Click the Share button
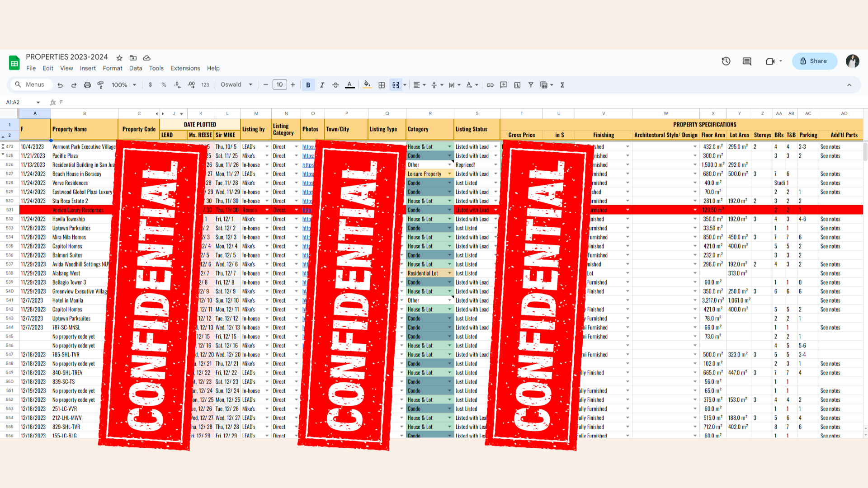The width and height of the screenshot is (868, 488). click(814, 61)
